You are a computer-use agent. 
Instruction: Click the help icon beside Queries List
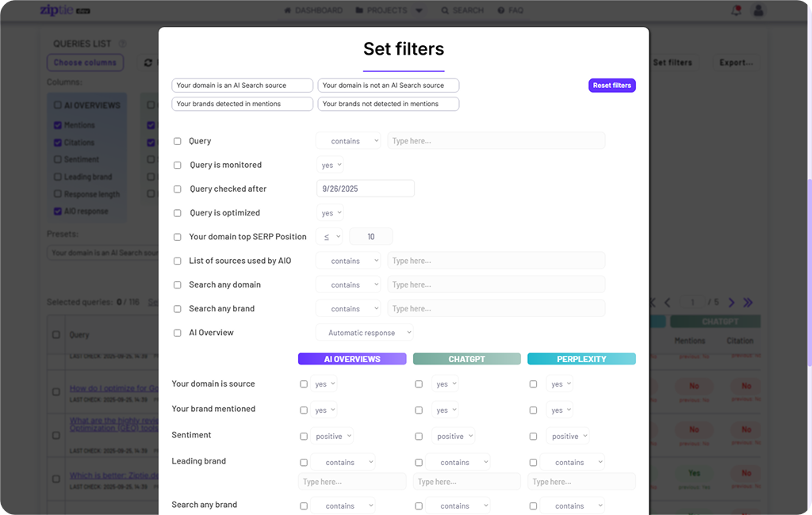coord(122,44)
